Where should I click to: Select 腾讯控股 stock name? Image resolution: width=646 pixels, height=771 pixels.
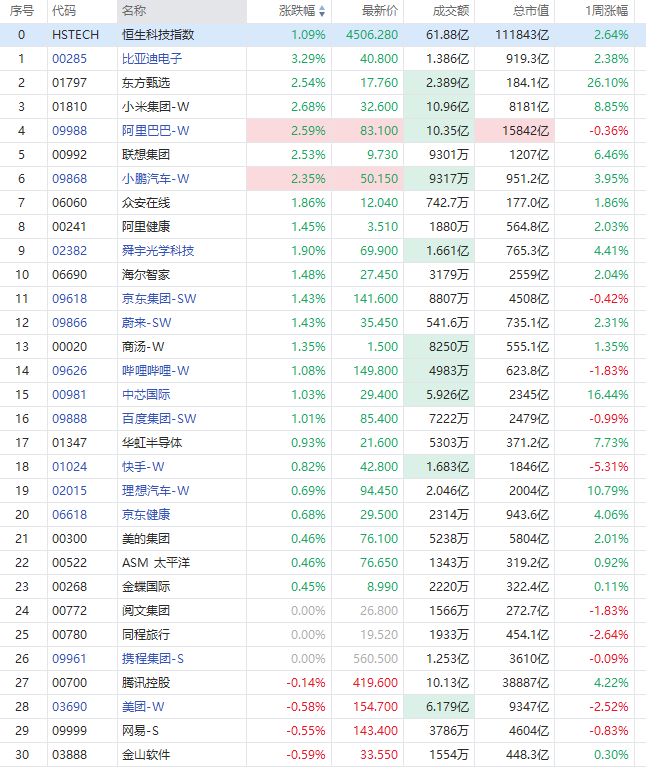click(x=146, y=682)
